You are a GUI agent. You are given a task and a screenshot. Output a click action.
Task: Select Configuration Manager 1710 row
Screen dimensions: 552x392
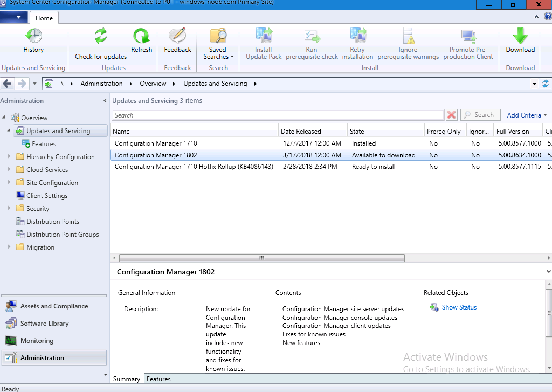tap(331, 143)
